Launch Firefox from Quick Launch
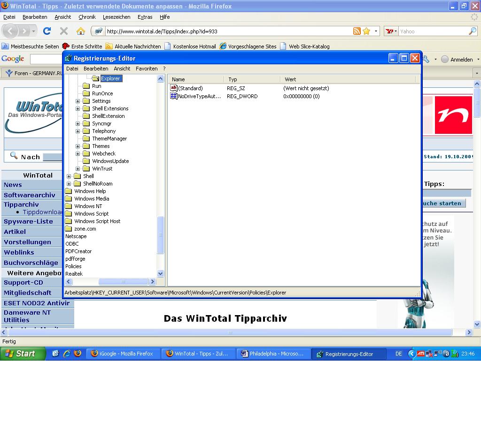This screenshot has width=481, height=448. pos(78,354)
